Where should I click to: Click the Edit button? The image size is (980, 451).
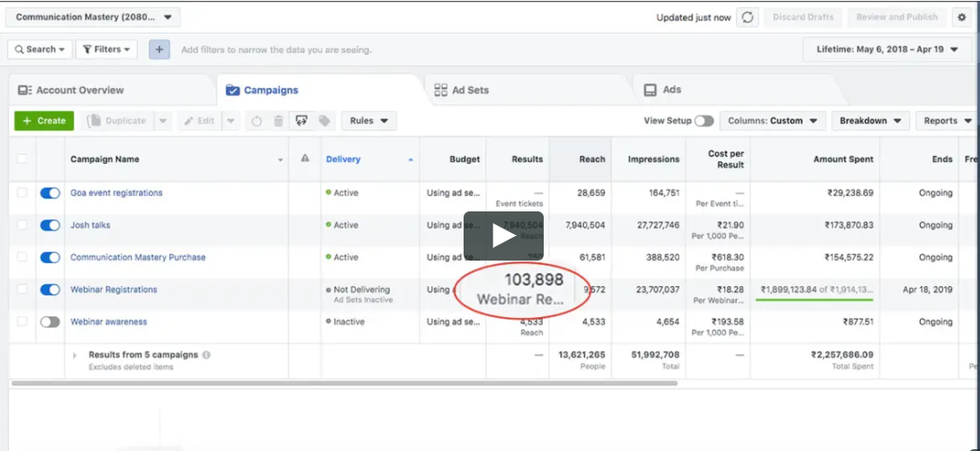(x=200, y=121)
